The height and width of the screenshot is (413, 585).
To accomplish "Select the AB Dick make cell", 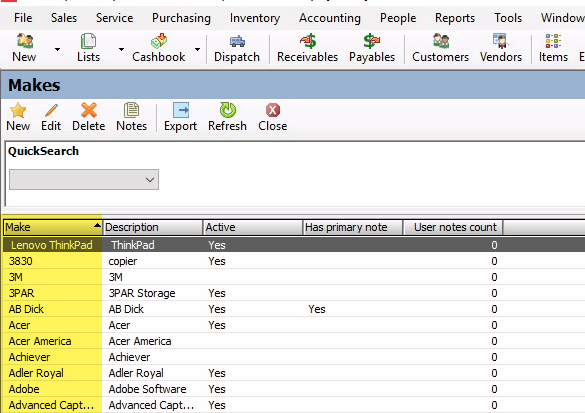I will pos(53,309).
